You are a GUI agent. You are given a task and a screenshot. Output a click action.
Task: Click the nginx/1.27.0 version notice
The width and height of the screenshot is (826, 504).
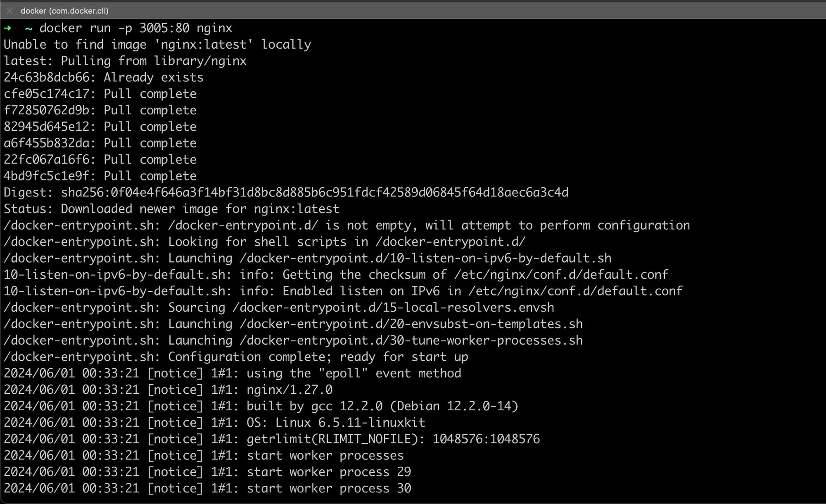(x=289, y=390)
